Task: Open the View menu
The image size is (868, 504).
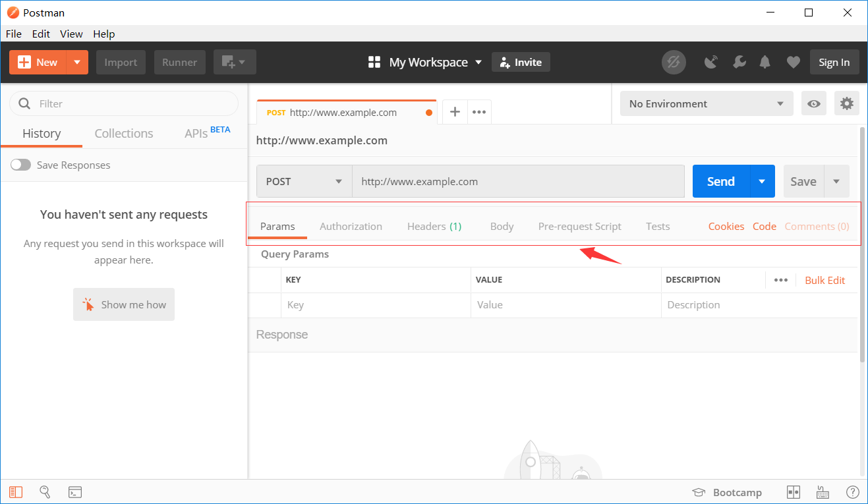Action: tap(71, 34)
